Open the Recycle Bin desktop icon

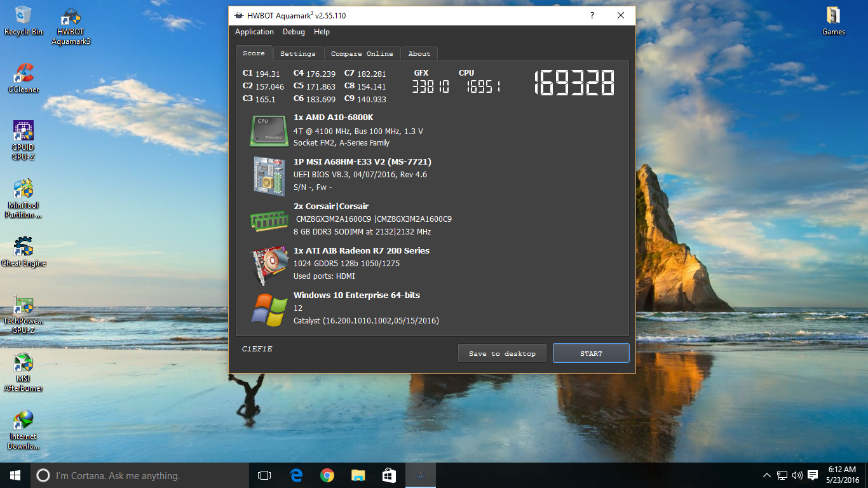[x=24, y=21]
